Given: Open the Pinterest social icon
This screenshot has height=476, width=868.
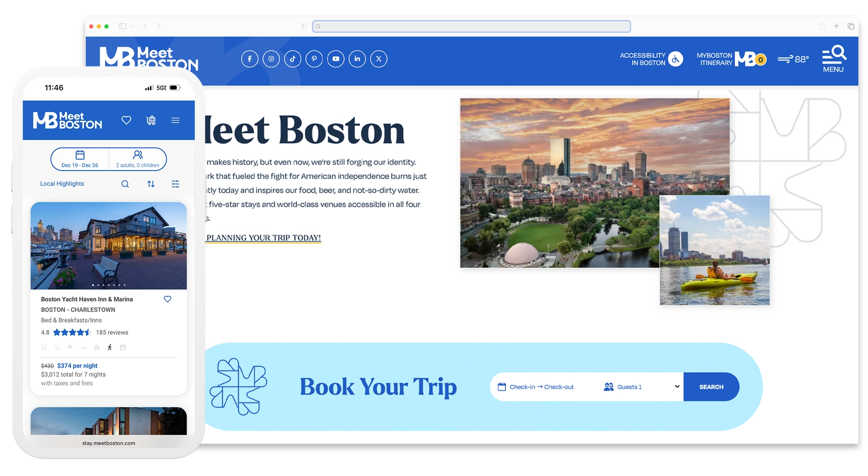Looking at the screenshot, I should point(314,59).
